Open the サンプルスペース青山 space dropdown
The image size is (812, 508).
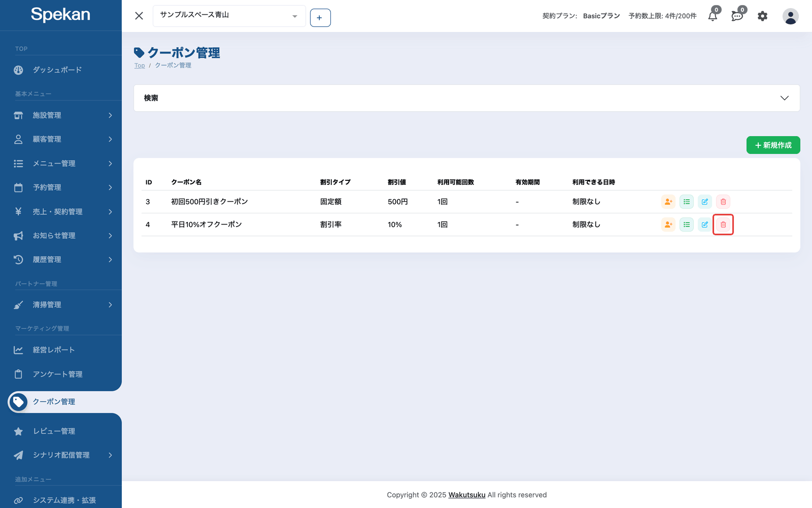coord(229,16)
